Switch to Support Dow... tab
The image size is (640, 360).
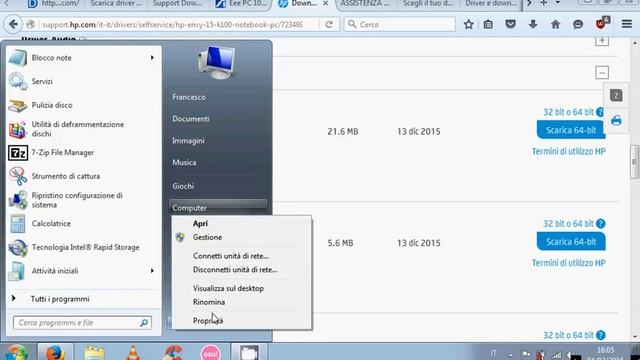click(x=177, y=4)
